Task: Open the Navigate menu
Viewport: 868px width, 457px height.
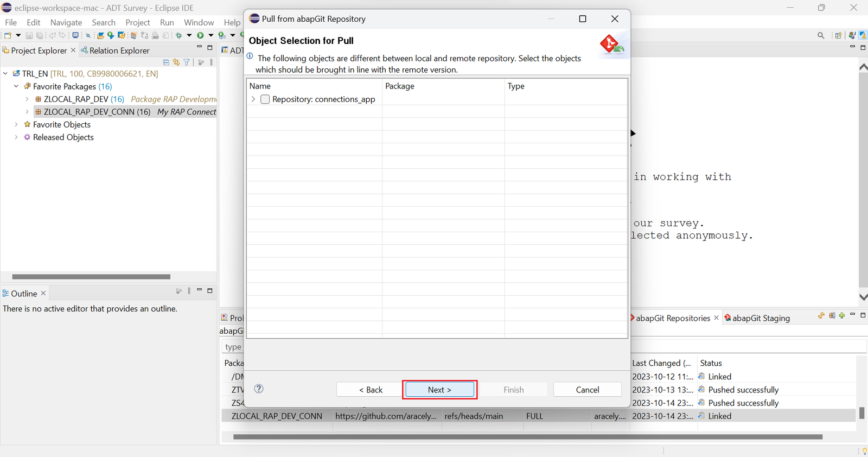Action: click(x=66, y=22)
